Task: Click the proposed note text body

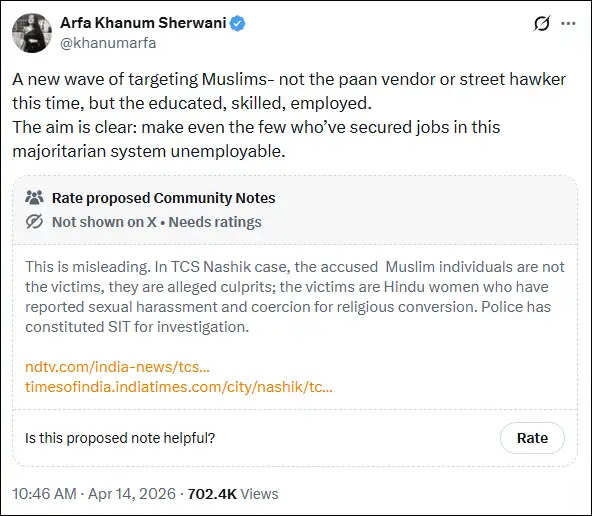Action: click(x=294, y=297)
